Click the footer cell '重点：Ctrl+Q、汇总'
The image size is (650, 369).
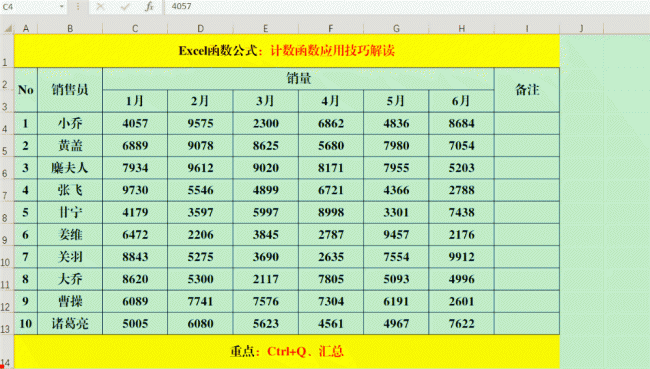287,352
